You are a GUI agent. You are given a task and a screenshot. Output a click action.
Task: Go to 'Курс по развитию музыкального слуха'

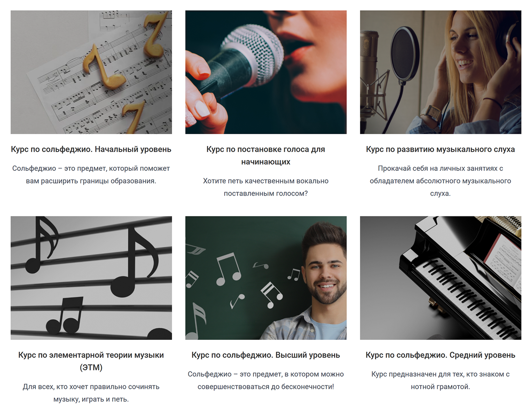coord(440,149)
